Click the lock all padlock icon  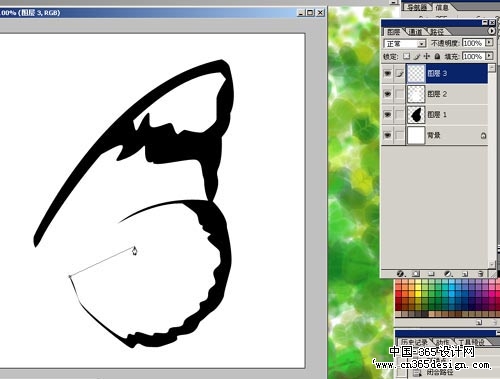pyautogui.click(x=438, y=56)
